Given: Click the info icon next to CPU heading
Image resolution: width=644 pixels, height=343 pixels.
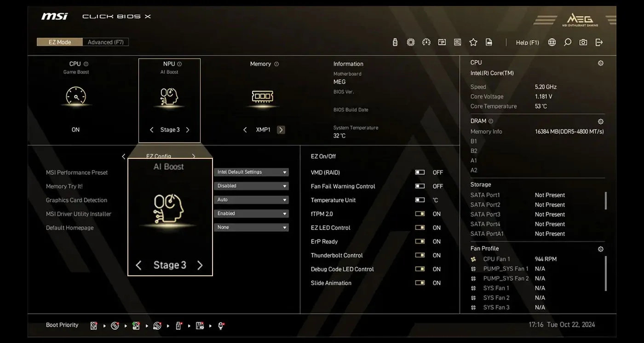Looking at the screenshot, I should [86, 64].
